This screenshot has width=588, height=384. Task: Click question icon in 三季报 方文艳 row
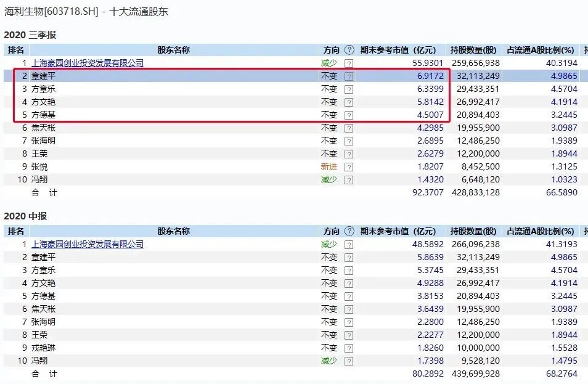pos(349,102)
